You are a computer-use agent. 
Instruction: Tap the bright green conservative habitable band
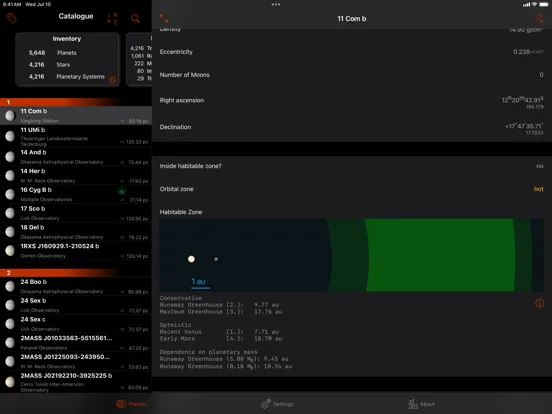(439, 255)
